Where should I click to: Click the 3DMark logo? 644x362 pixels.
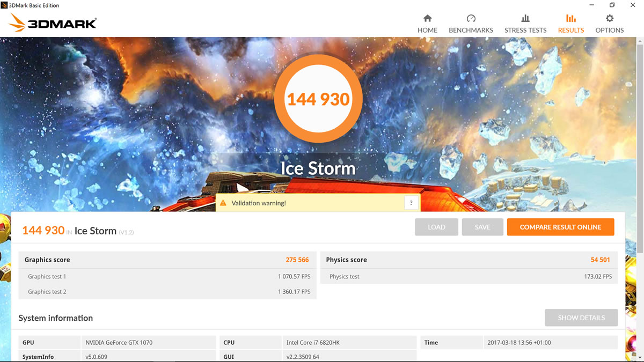pos(53,23)
